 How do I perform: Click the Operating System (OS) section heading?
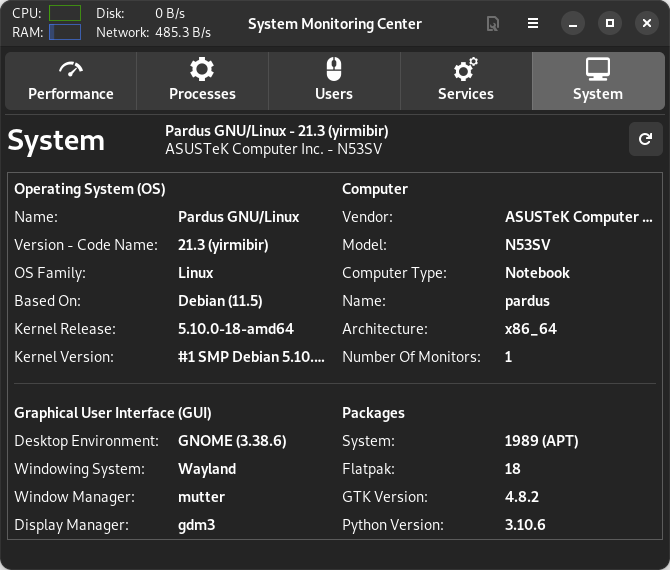tap(90, 189)
